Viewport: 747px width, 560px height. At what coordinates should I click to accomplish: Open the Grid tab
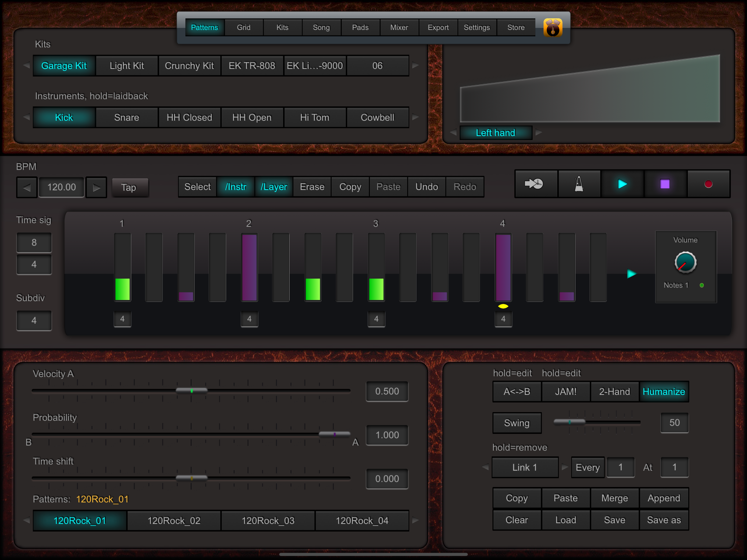click(x=243, y=28)
